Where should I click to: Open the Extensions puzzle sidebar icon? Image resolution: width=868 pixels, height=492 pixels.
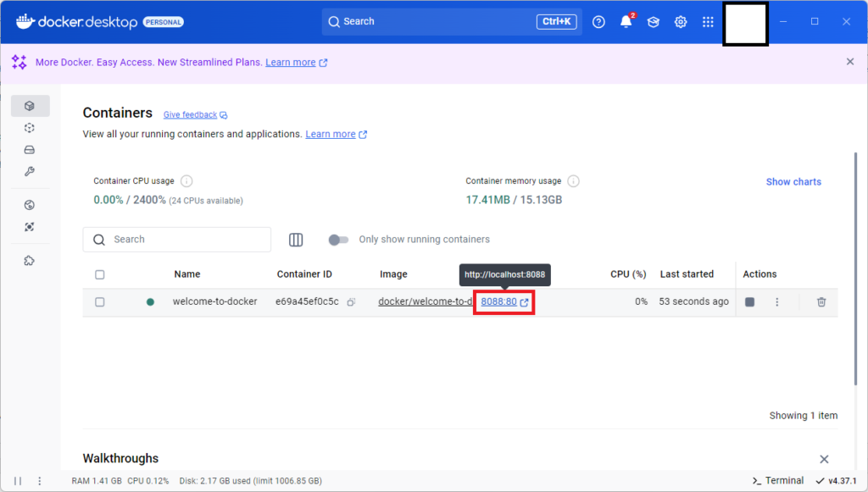(x=30, y=260)
